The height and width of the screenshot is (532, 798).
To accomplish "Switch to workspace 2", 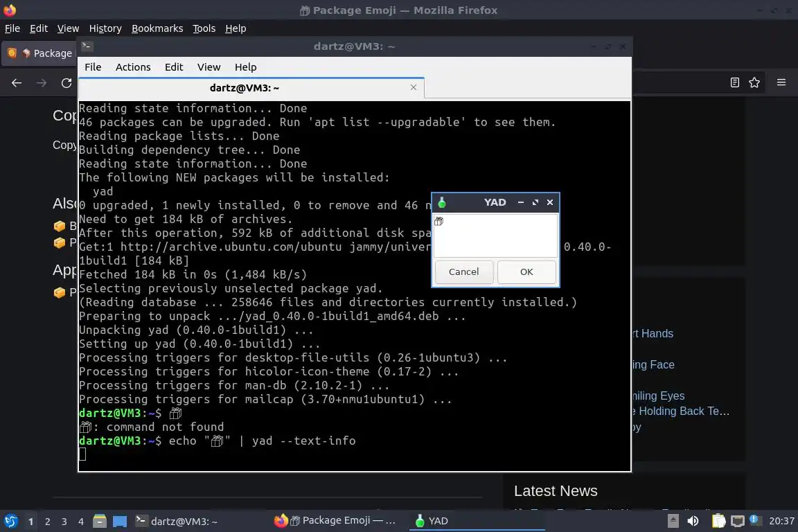I will [x=48, y=522].
